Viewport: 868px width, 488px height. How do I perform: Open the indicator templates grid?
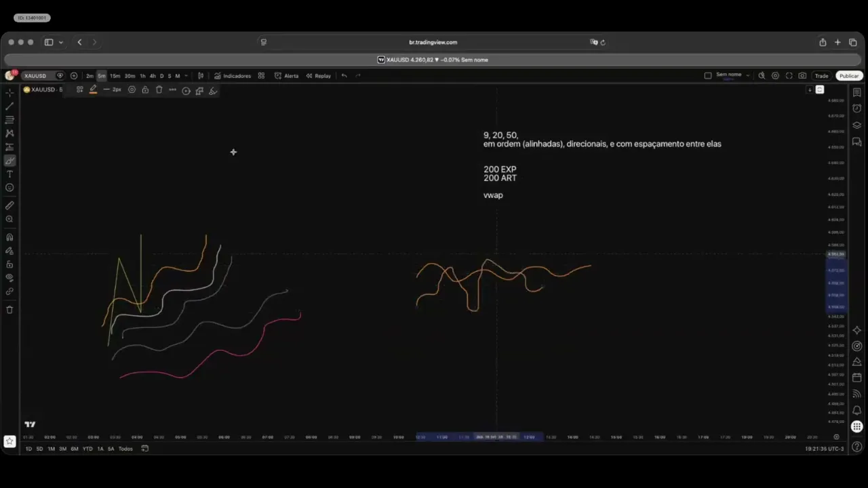[261, 76]
